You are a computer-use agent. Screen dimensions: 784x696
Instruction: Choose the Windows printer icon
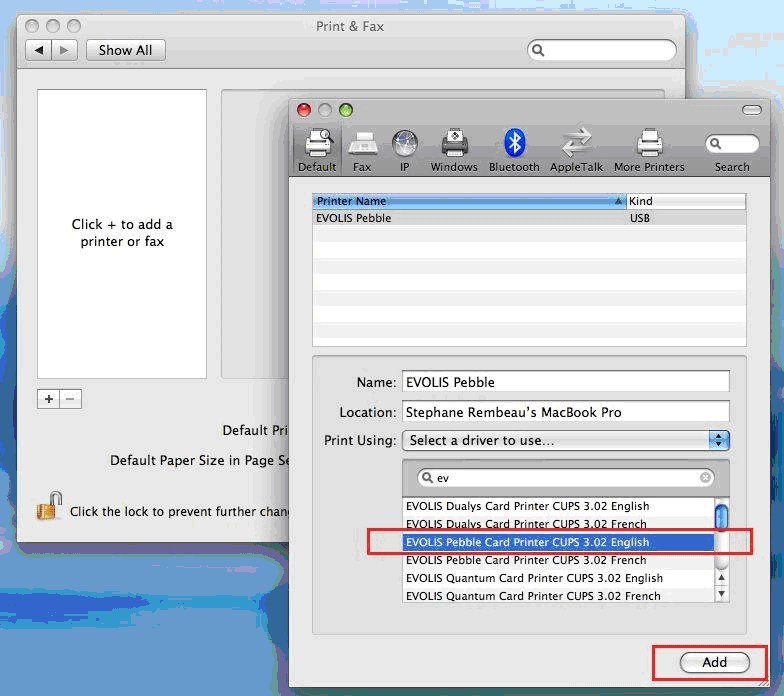click(454, 150)
